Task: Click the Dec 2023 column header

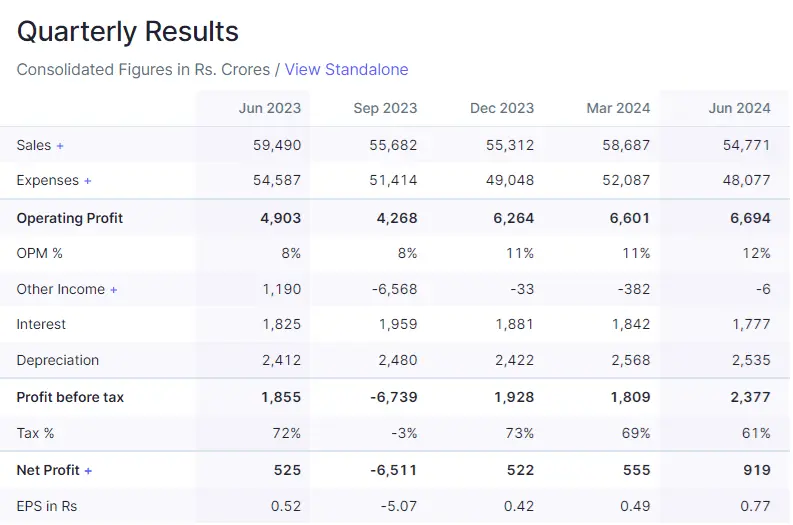Action: pyautogui.click(x=502, y=108)
